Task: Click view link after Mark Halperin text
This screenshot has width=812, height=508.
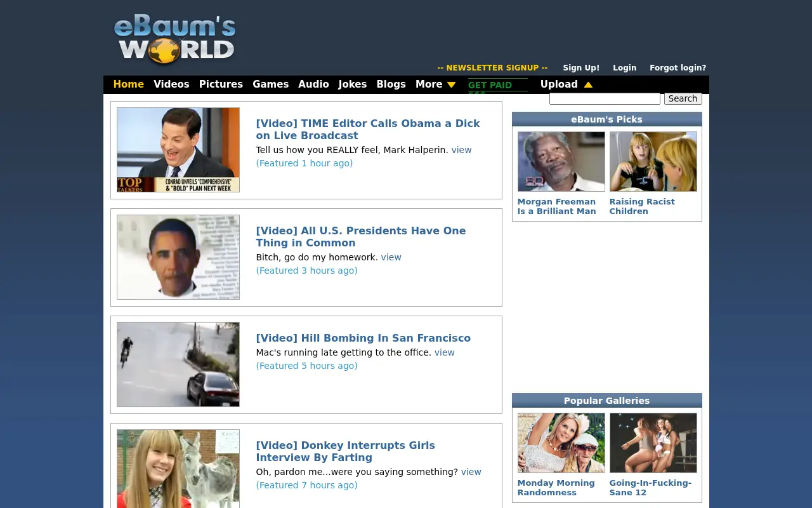Action: click(461, 150)
